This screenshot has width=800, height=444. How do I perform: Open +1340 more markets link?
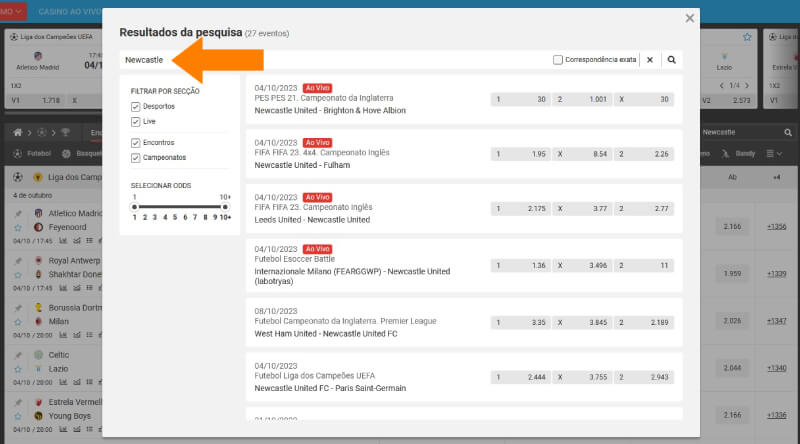777,368
